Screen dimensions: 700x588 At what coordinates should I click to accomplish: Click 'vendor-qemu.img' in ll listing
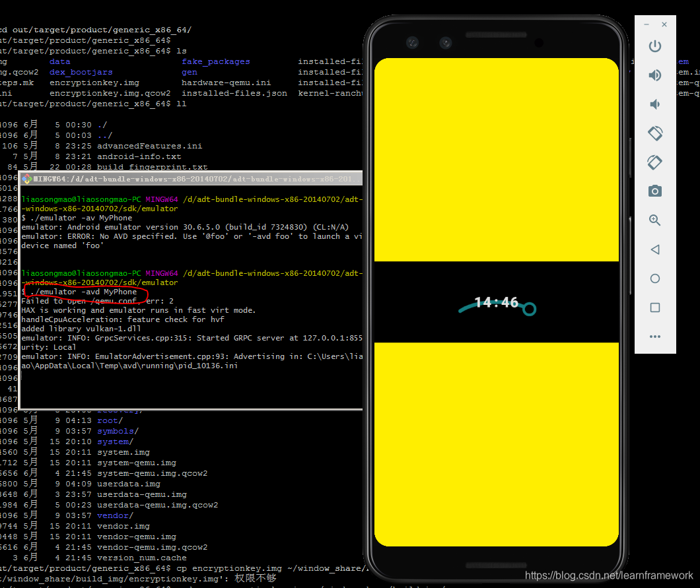point(137,537)
